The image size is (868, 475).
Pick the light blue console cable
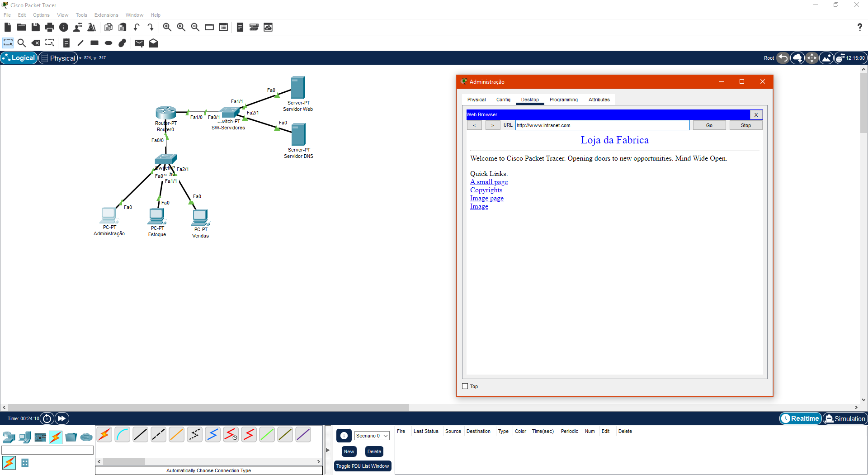123,435
